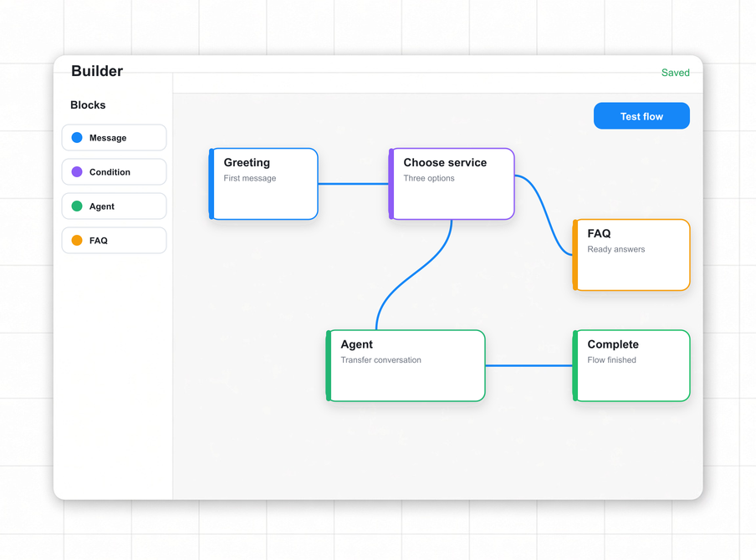
Task: Click curved connector from Choose service to Agent node
Action: [x=415, y=275]
